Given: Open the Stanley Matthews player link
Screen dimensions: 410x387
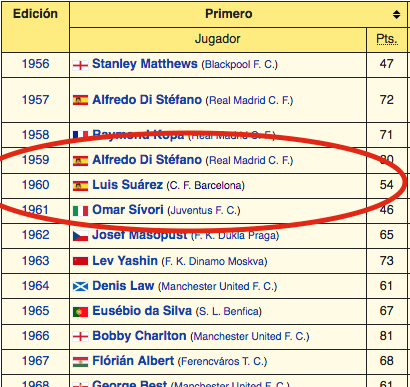Looking at the screenshot, I should (145, 64).
